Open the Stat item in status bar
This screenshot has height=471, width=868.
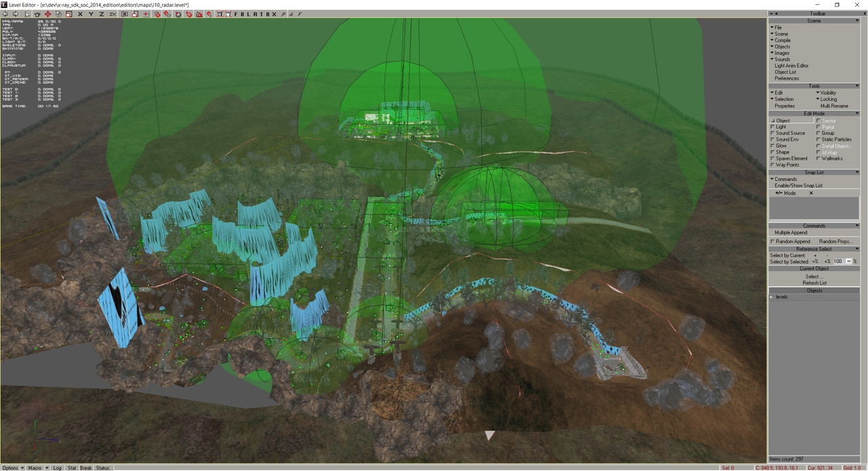coord(72,468)
